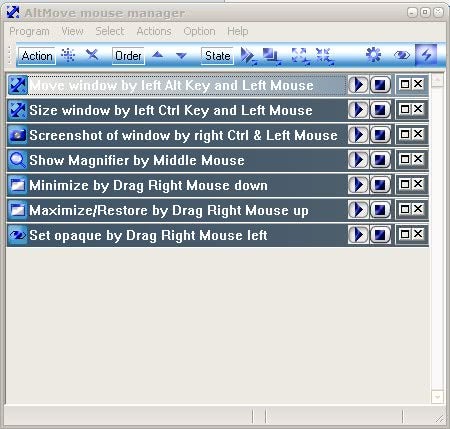Activate play for Show Magnifier by Middle Mouse
The height and width of the screenshot is (429, 450).
tap(358, 160)
